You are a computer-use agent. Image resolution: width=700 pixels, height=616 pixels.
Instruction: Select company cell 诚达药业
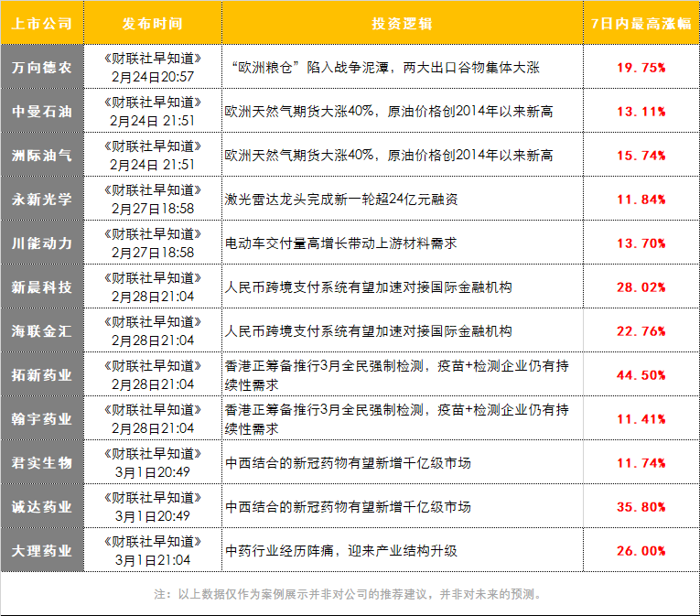[x=42, y=506]
